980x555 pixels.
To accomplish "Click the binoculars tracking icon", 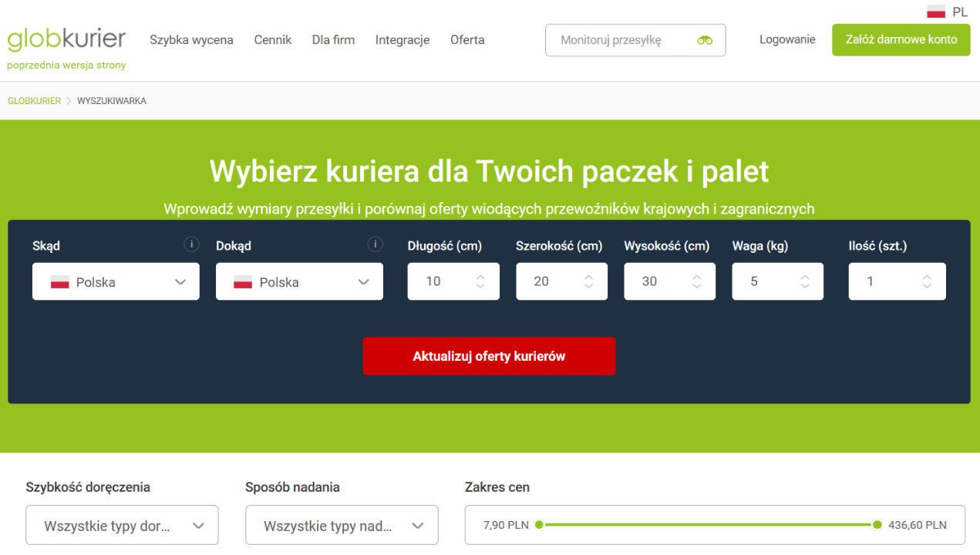I will pos(705,40).
